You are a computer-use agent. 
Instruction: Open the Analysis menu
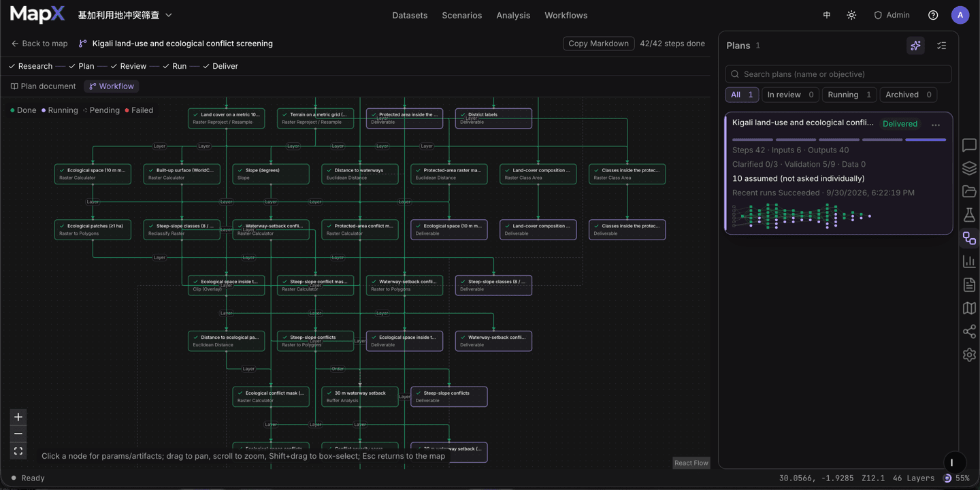tap(513, 15)
